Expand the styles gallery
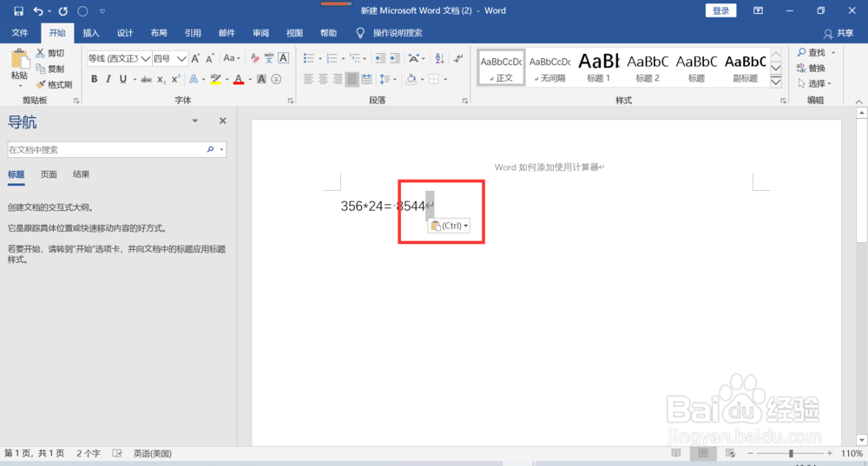Viewport: 868px width, 466px height. [776, 82]
